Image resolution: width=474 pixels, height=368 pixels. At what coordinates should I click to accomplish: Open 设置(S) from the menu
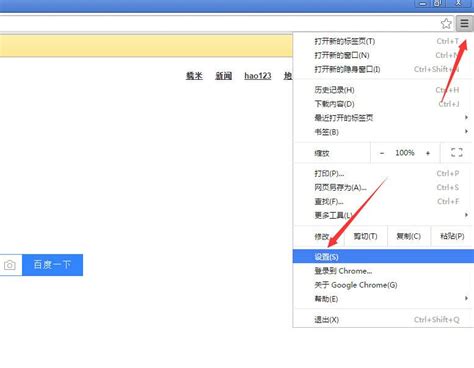pyautogui.click(x=383, y=256)
